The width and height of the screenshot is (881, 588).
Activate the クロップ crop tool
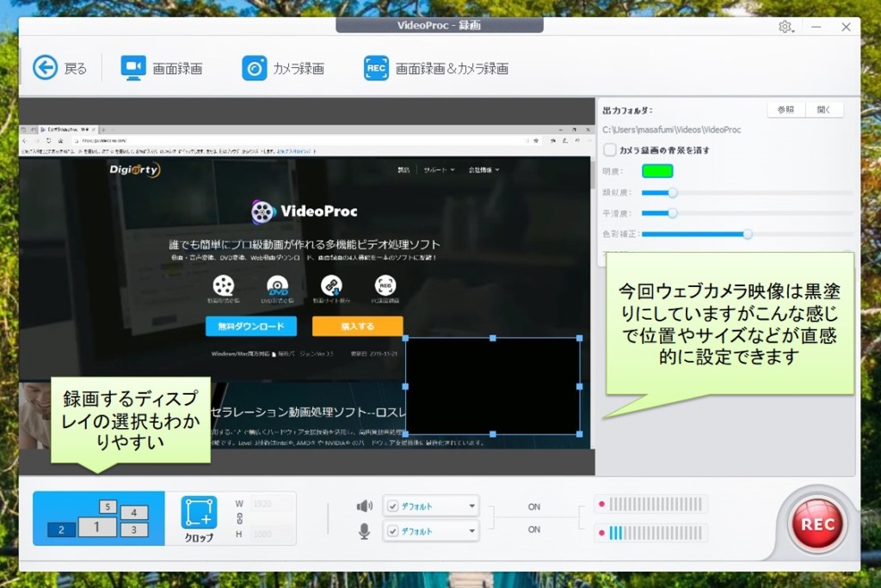click(199, 519)
